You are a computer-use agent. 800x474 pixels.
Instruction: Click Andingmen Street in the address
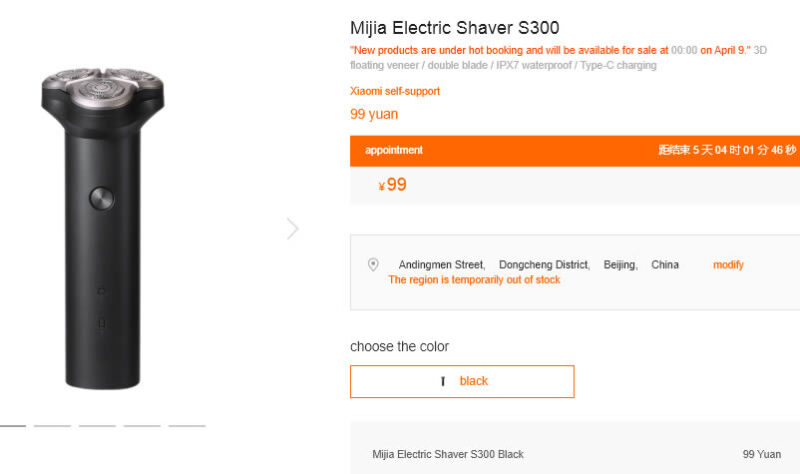(441, 265)
